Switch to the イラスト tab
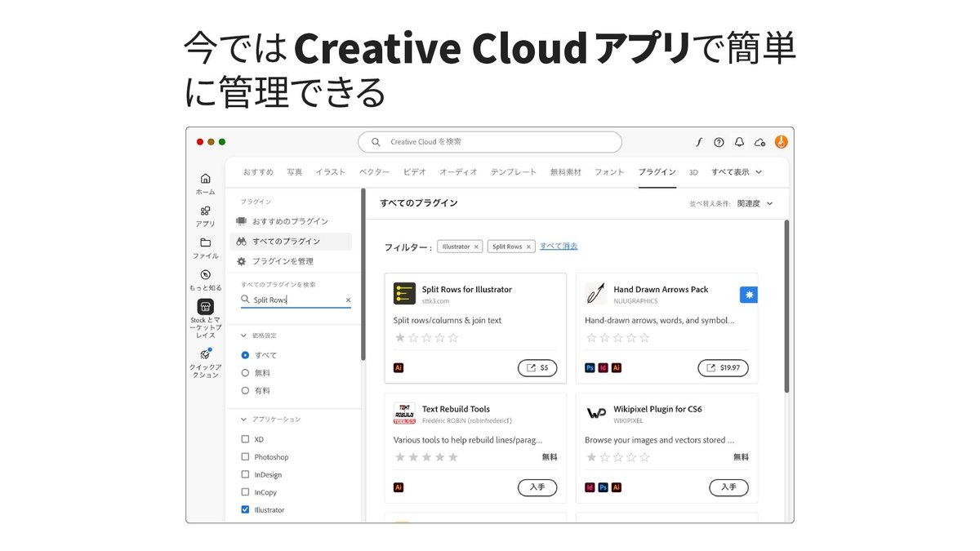Screen dimensions: 980x551 pyautogui.click(x=331, y=172)
